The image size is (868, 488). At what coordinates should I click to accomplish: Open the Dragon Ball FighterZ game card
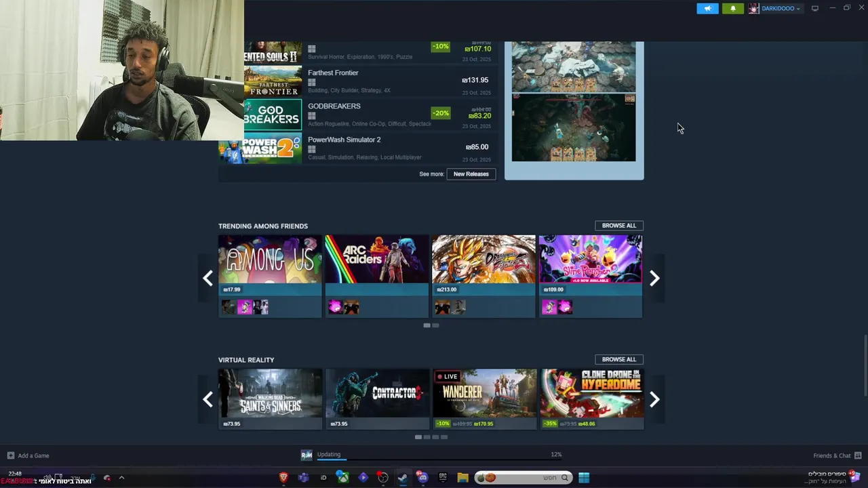click(x=484, y=276)
